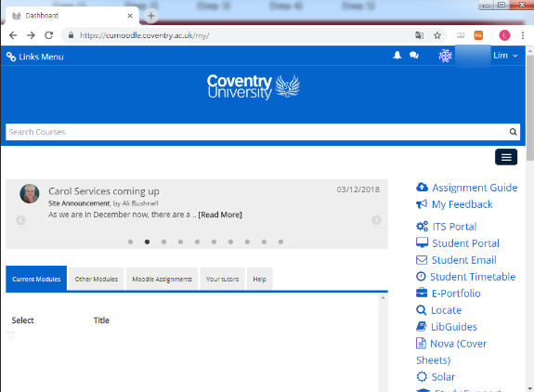The height and width of the screenshot is (392, 534).
Task: Open a new browser tab
Action: [151, 16]
